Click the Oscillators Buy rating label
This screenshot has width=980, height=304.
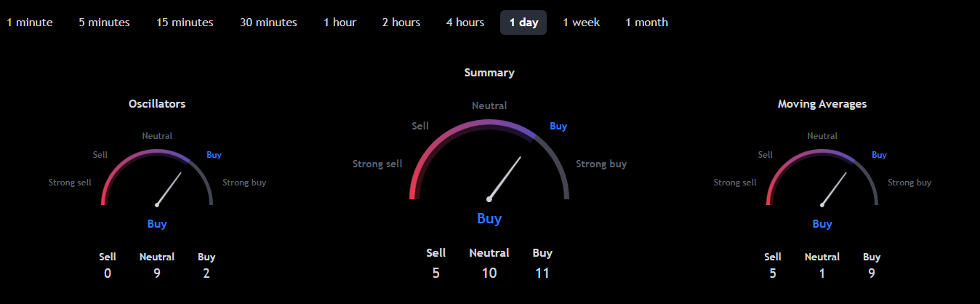157,224
